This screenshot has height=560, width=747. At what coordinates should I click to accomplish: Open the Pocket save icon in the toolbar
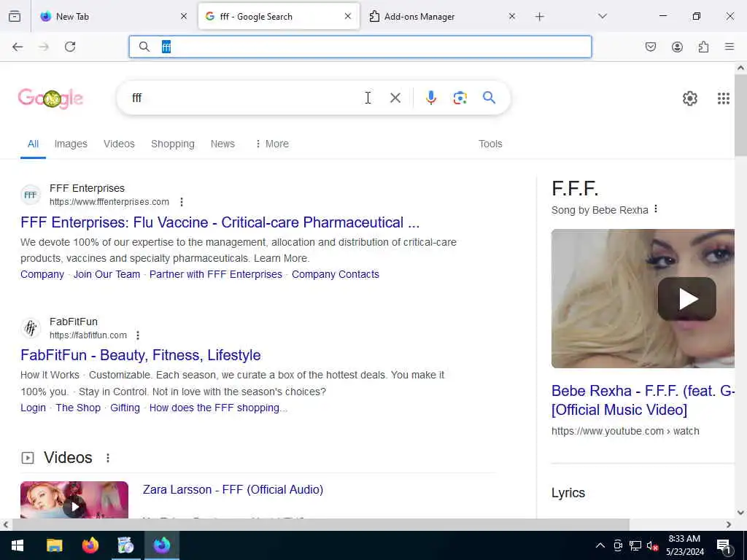[x=650, y=47]
